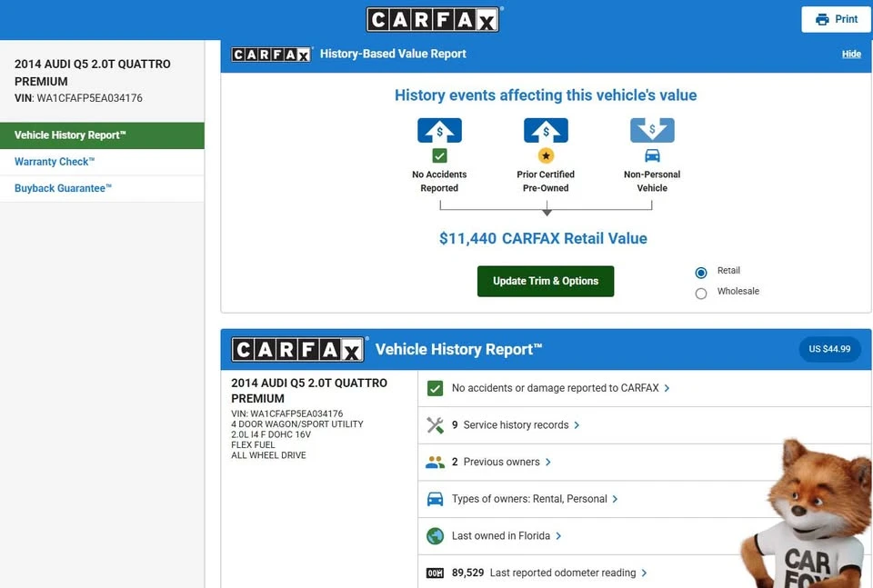Click the History events affecting this vehicle's value heading
This screenshot has width=873, height=588.
point(546,95)
